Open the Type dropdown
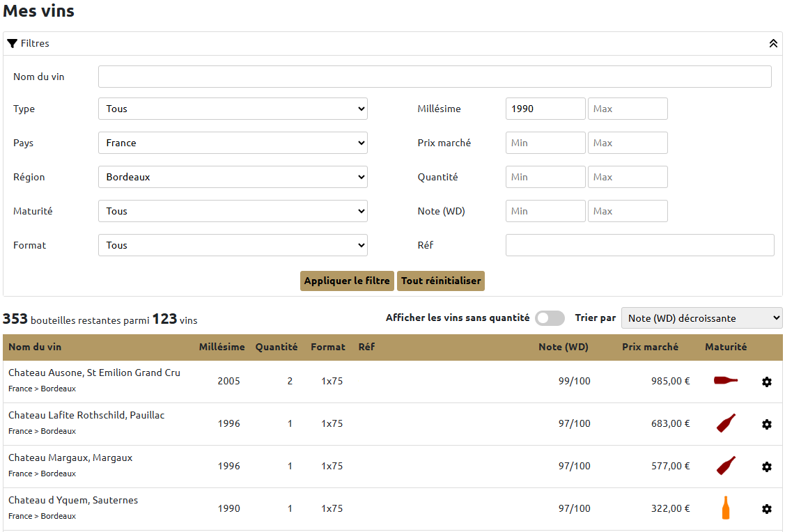This screenshot has width=785, height=532. tap(233, 109)
